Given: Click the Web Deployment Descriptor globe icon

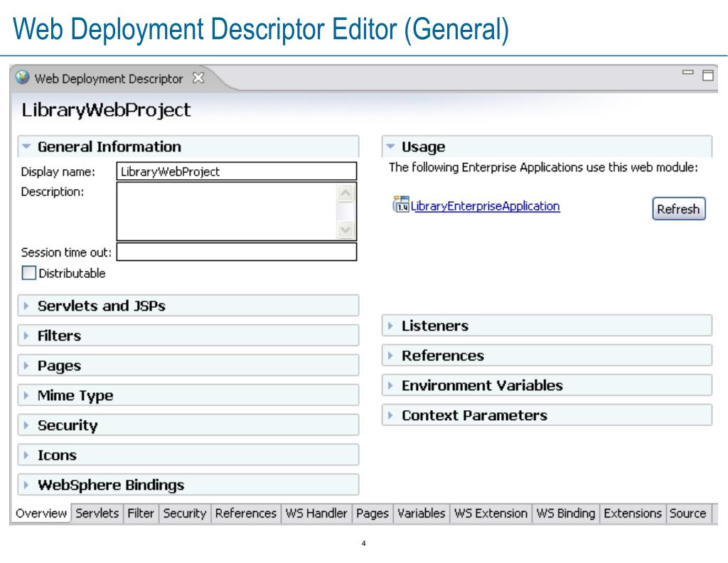Looking at the screenshot, I should point(22,77).
